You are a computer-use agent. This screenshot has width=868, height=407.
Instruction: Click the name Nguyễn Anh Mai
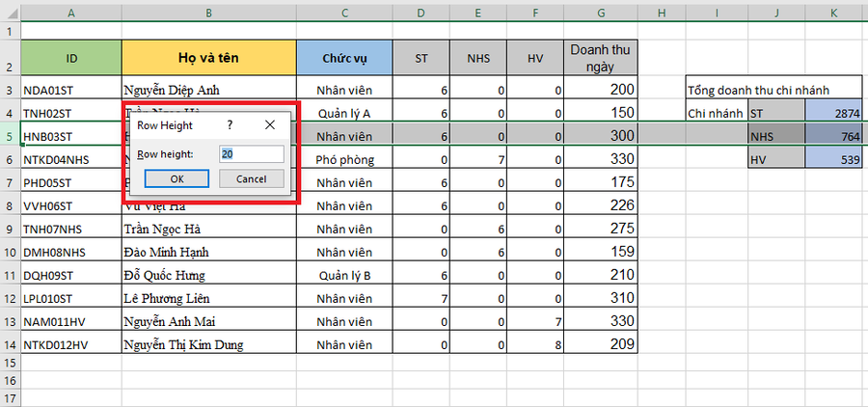pyautogui.click(x=170, y=322)
